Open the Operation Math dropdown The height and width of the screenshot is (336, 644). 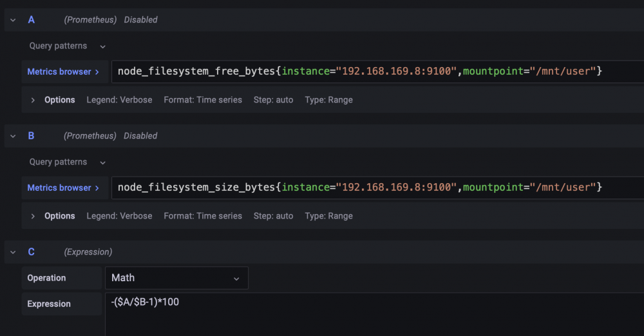176,278
